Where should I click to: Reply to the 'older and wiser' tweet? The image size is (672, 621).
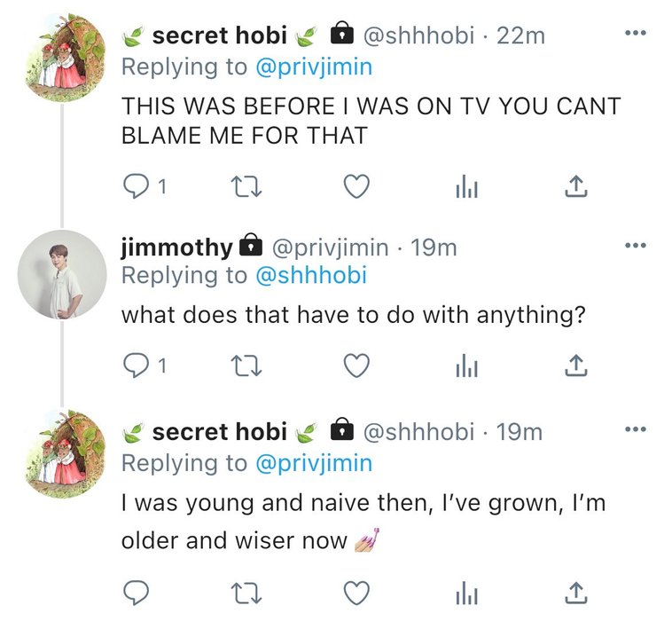click(136, 592)
